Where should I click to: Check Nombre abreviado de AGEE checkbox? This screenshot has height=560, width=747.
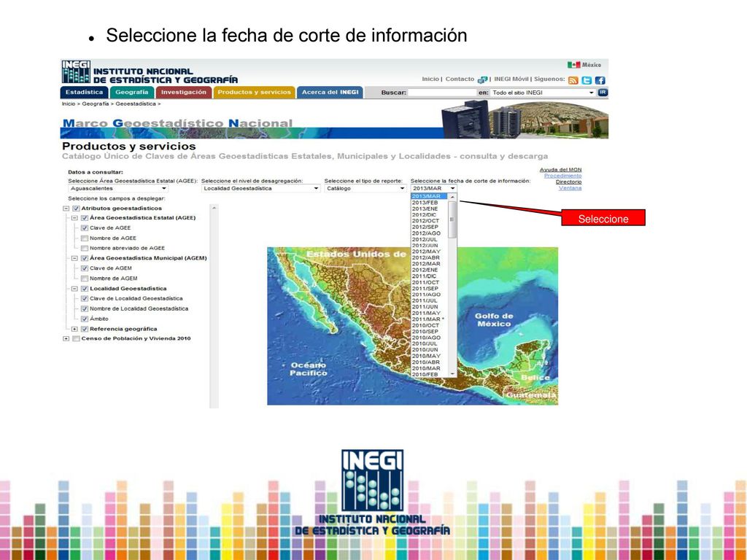(85, 248)
